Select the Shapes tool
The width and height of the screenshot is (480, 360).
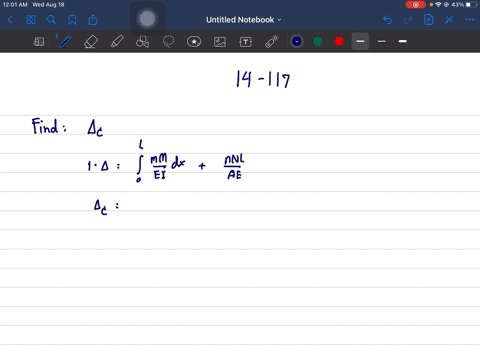click(142, 42)
